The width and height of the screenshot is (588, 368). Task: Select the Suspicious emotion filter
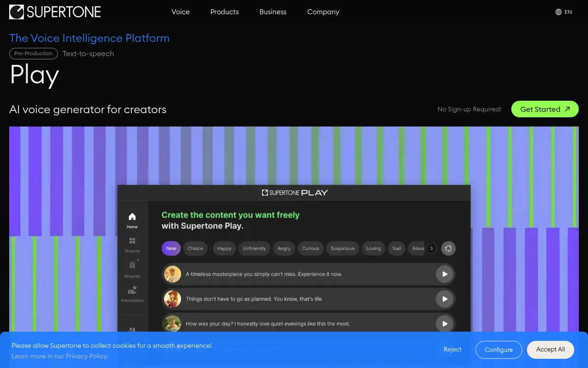point(342,248)
